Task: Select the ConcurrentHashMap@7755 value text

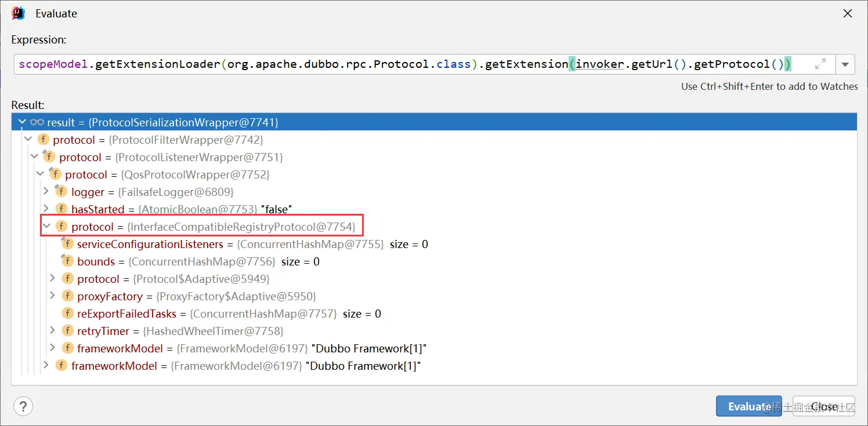Action: coord(310,244)
